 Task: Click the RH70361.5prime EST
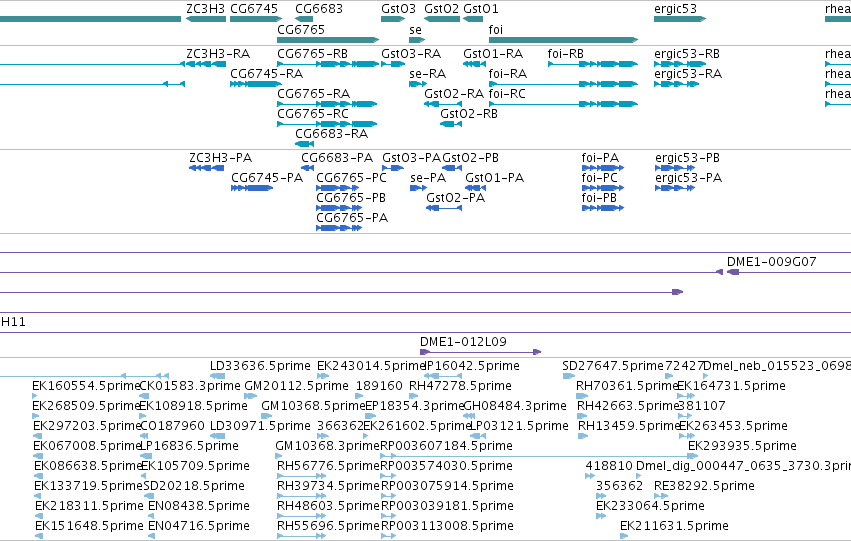pos(582,396)
